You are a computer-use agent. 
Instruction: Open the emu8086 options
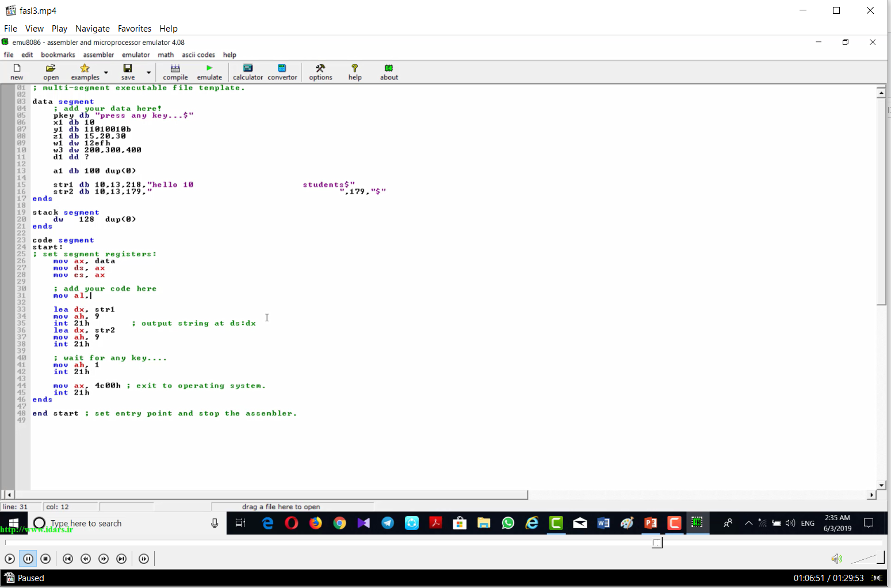(x=320, y=72)
